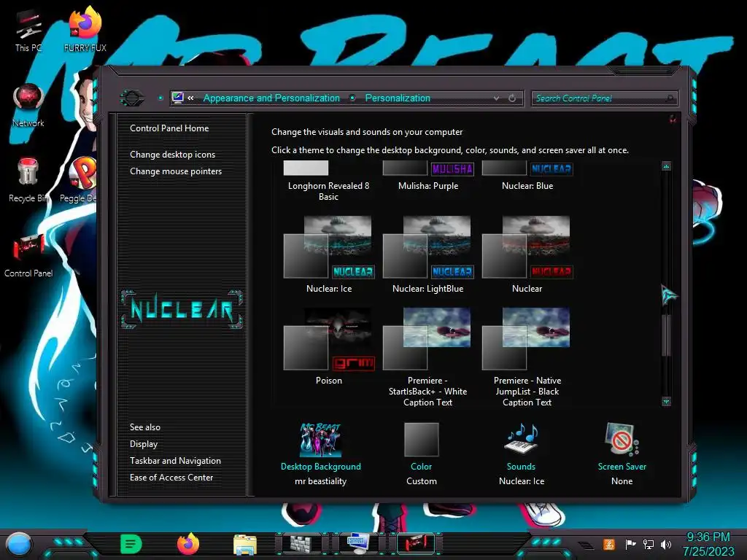
Task: Click theme list scroll up arrow
Action: (x=666, y=166)
